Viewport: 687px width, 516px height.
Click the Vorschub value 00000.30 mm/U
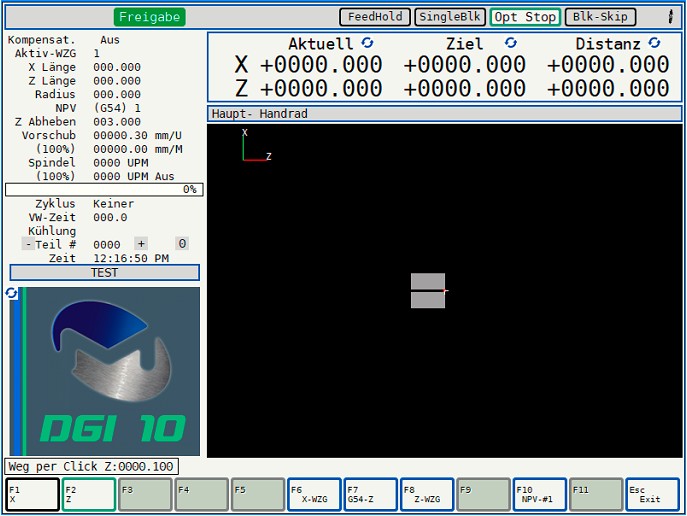[138, 135]
